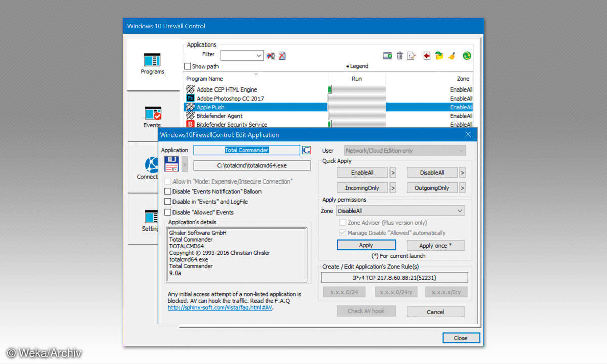Click the add application icon with green plus
The image size is (607, 364).
pos(387,56)
